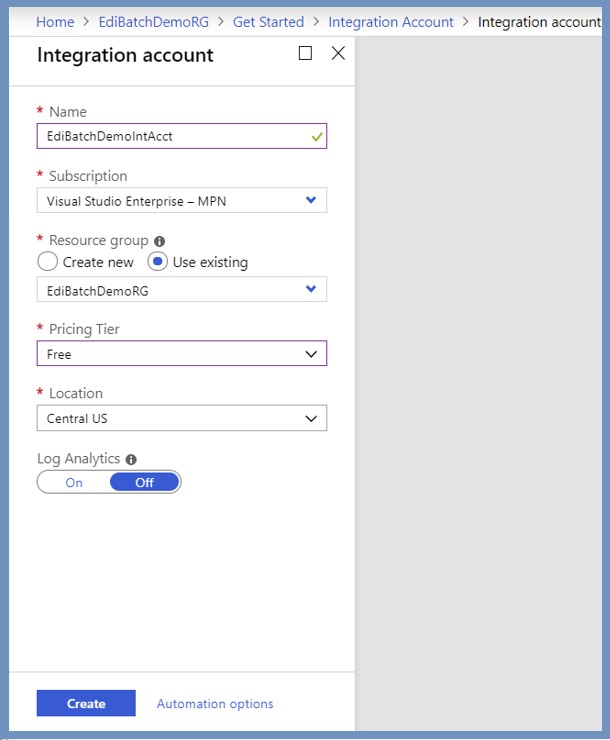Click the Pricing Tier label text
Screen dimensions: 610x740
coord(84,329)
